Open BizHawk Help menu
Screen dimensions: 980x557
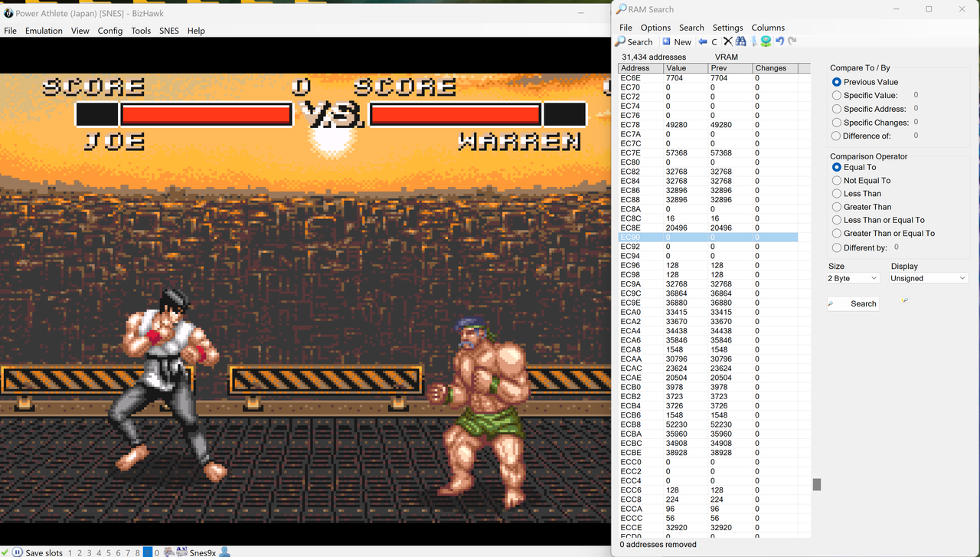[x=196, y=31]
